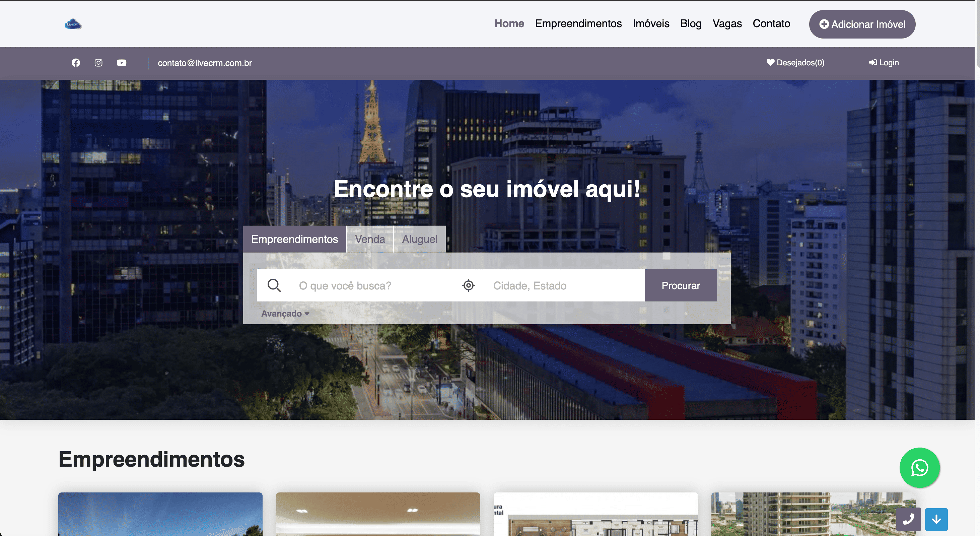Screen dimensions: 980x536
Task: Click the green WhatsApp chat button
Action: 919,468
